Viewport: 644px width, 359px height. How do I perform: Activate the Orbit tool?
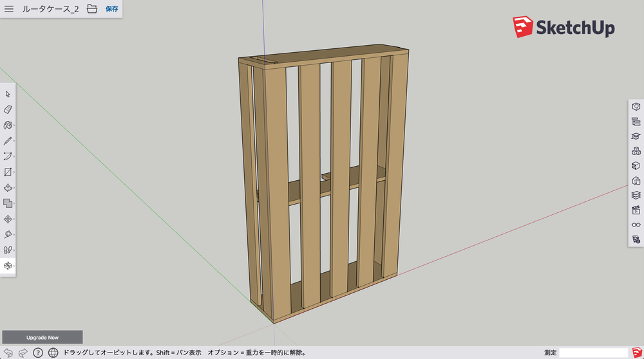coord(7,266)
